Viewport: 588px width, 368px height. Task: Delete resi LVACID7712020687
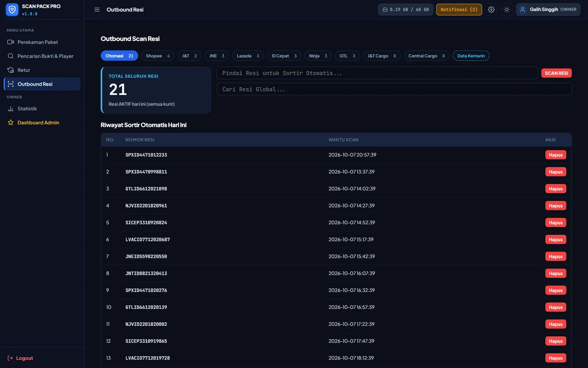(x=556, y=240)
